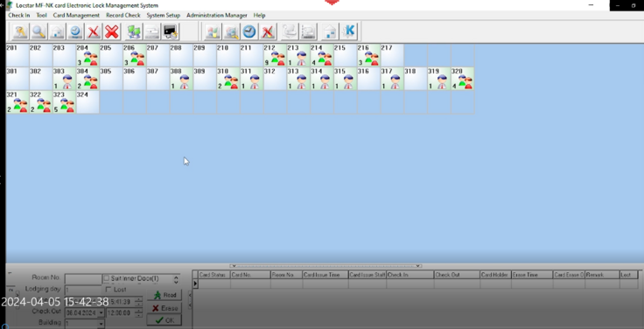
Task: Tick the Lost checkbox
Action: coord(108,290)
